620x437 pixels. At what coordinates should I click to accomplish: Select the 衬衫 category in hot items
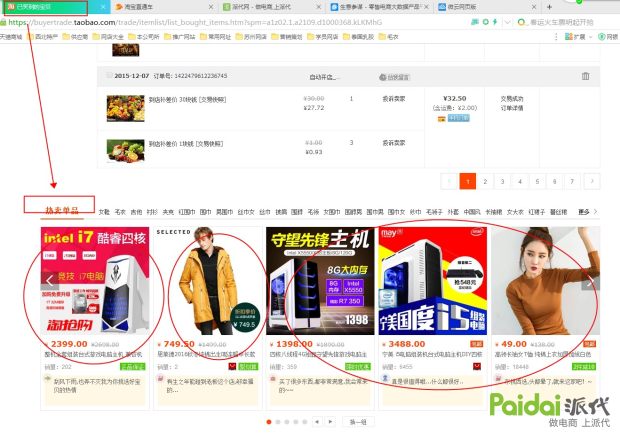tap(152, 212)
